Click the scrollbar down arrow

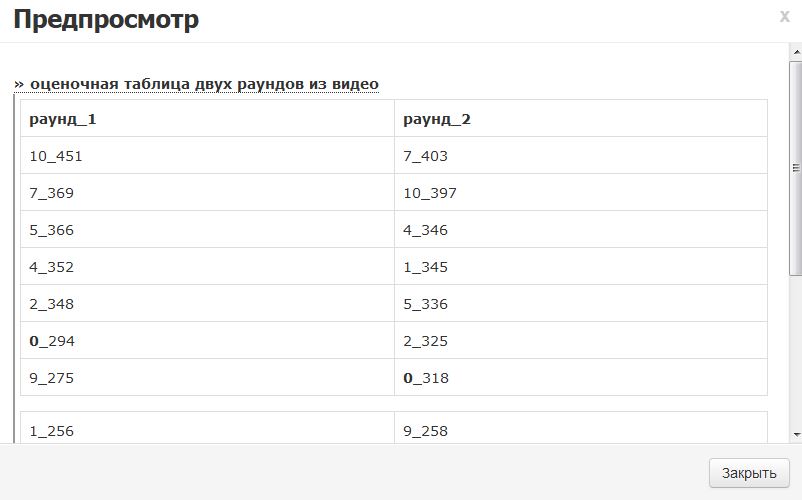coord(796,434)
